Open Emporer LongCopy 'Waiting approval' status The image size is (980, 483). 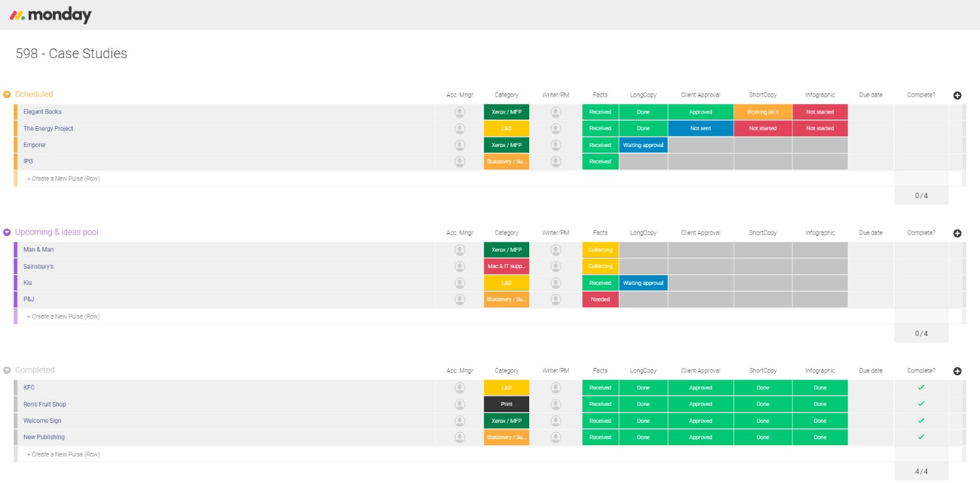[x=644, y=145]
